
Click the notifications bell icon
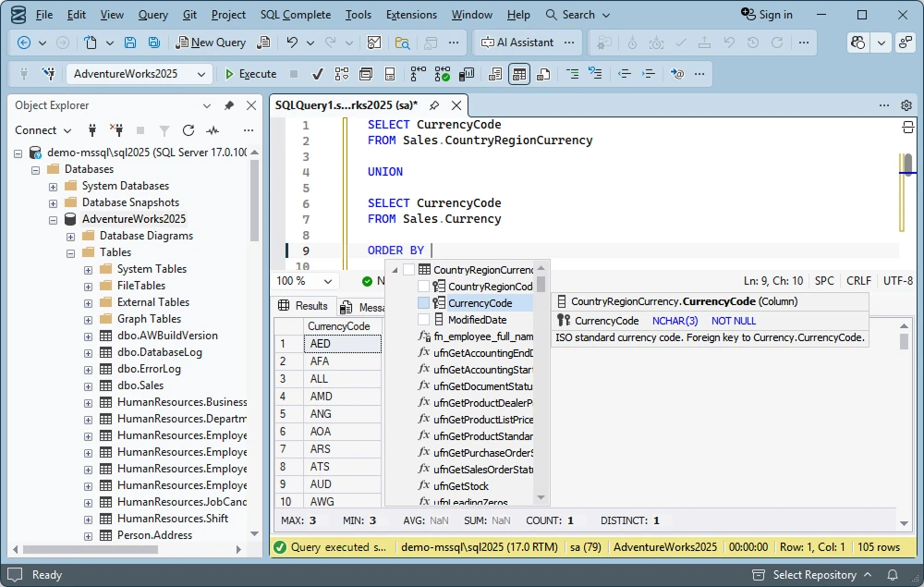[893, 575]
